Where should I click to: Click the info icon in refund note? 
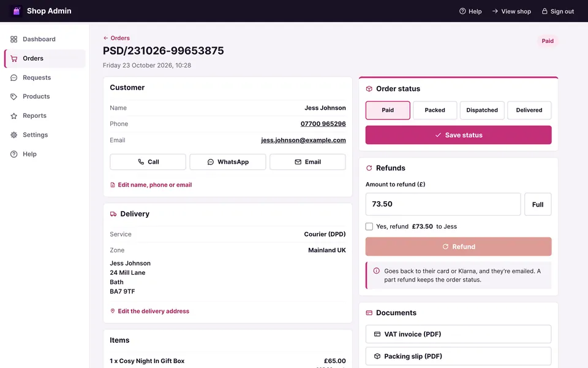pyautogui.click(x=377, y=270)
